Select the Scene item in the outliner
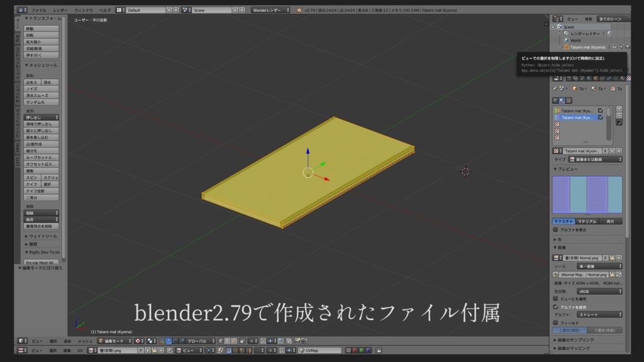Image resolution: width=644 pixels, height=362 pixels. click(x=569, y=27)
